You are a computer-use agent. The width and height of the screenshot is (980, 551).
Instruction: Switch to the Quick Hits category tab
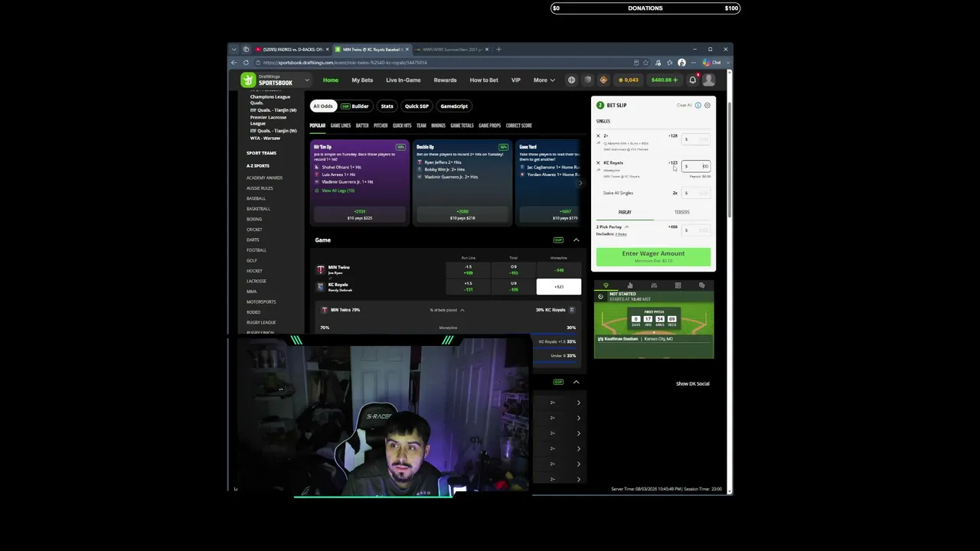point(402,126)
